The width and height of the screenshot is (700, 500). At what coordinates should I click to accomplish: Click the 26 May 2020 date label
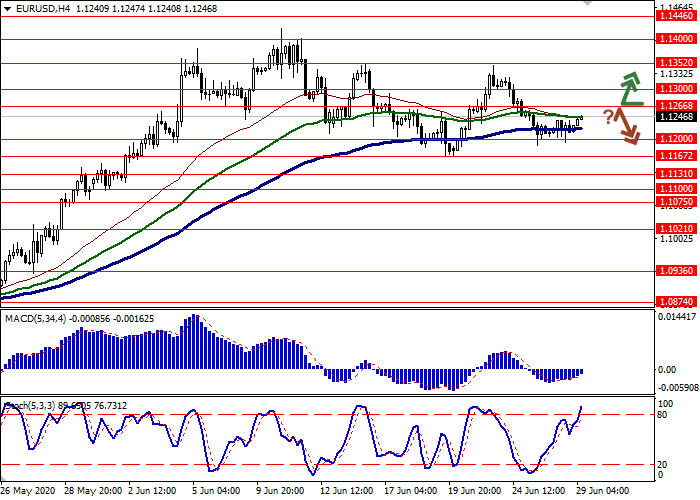pyautogui.click(x=30, y=491)
